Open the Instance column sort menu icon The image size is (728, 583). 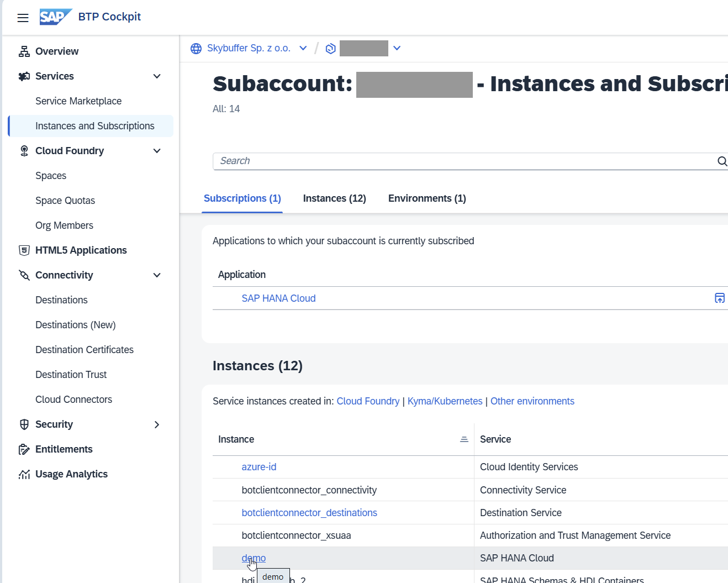coord(464,439)
